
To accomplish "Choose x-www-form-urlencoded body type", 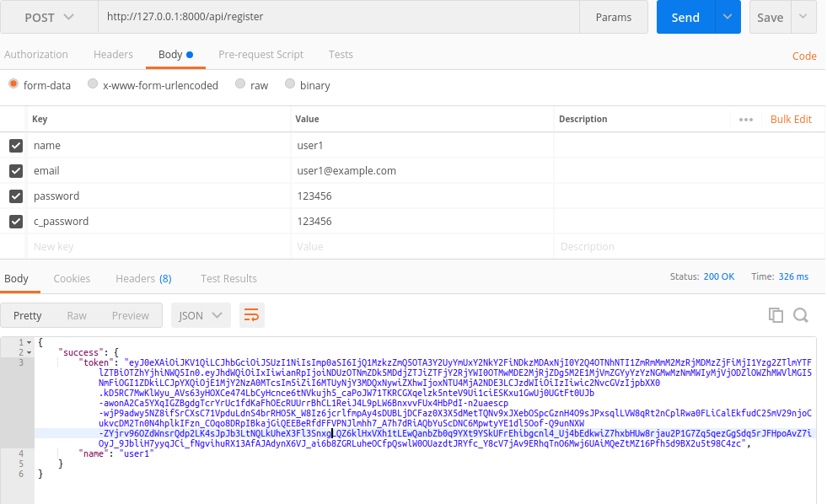I will click(94, 85).
